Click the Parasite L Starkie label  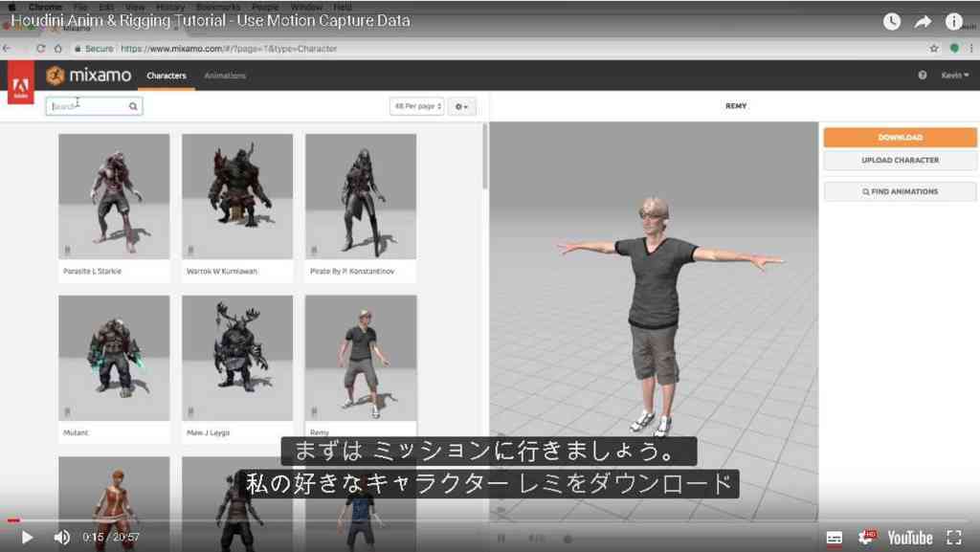pos(93,272)
